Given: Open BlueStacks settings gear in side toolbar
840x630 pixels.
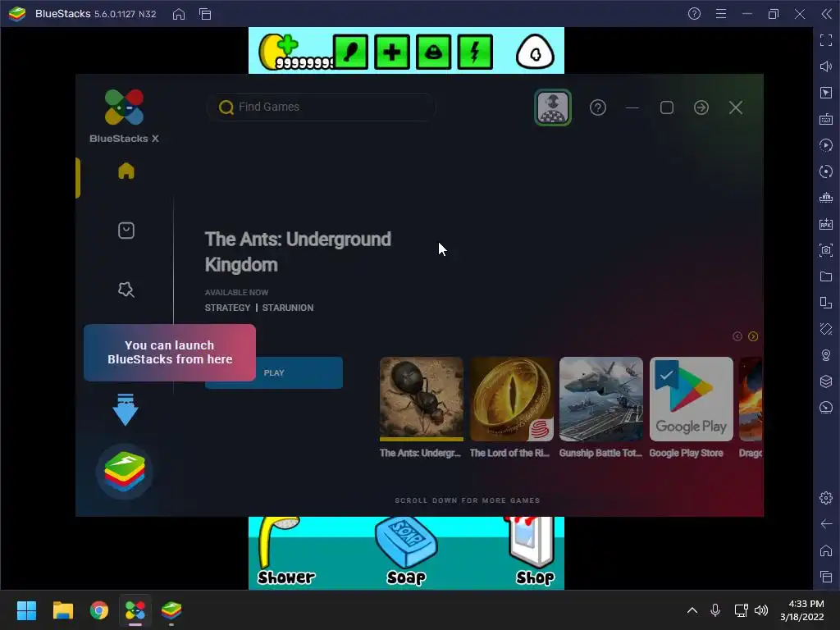Looking at the screenshot, I should 826,498.
